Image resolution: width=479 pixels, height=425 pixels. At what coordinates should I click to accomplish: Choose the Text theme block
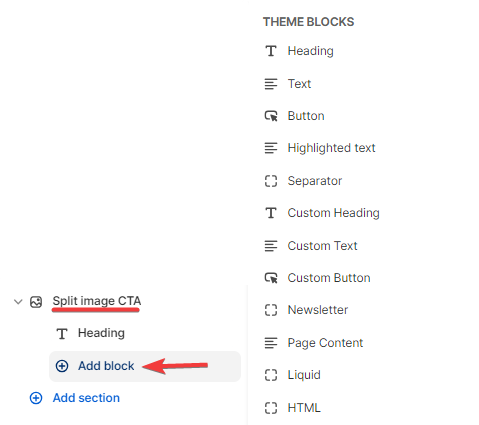click(299, 84)
